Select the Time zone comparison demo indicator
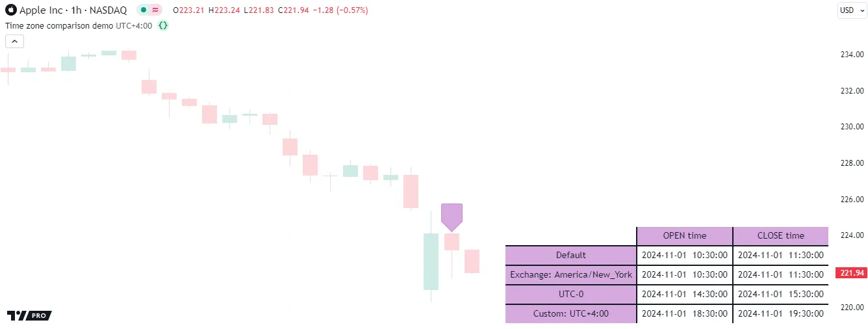 point(58,26)
